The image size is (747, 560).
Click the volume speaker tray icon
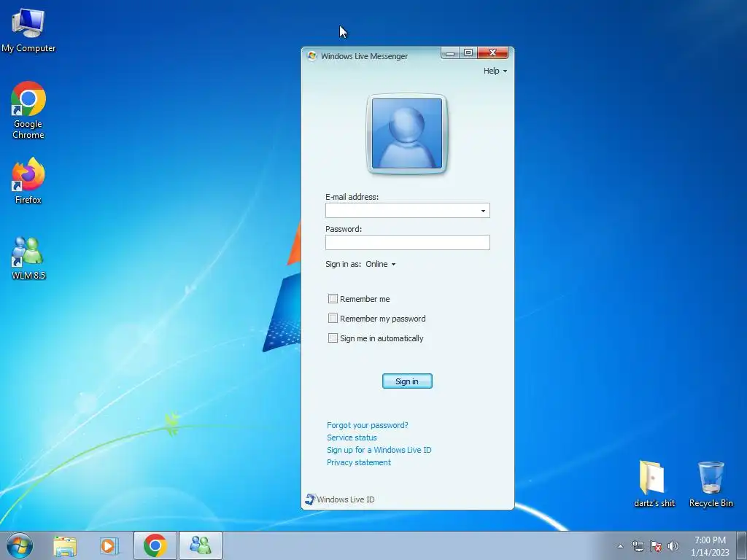(673, 546)
